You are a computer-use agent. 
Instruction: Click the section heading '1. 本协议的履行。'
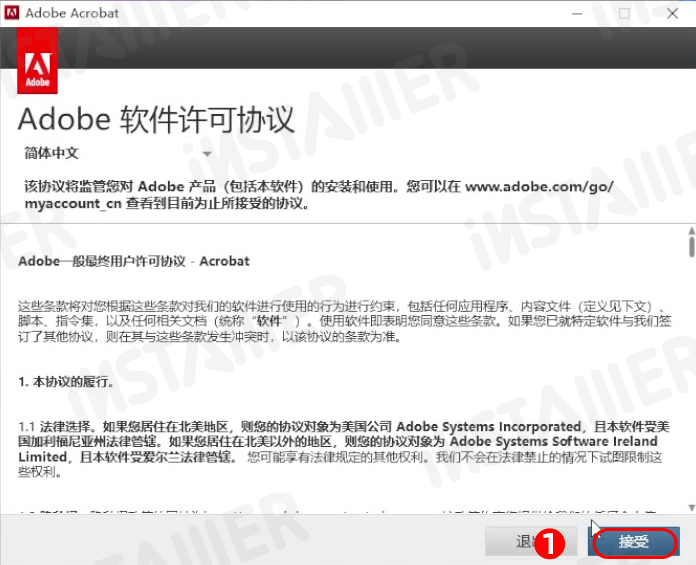[x=66, y=382]
